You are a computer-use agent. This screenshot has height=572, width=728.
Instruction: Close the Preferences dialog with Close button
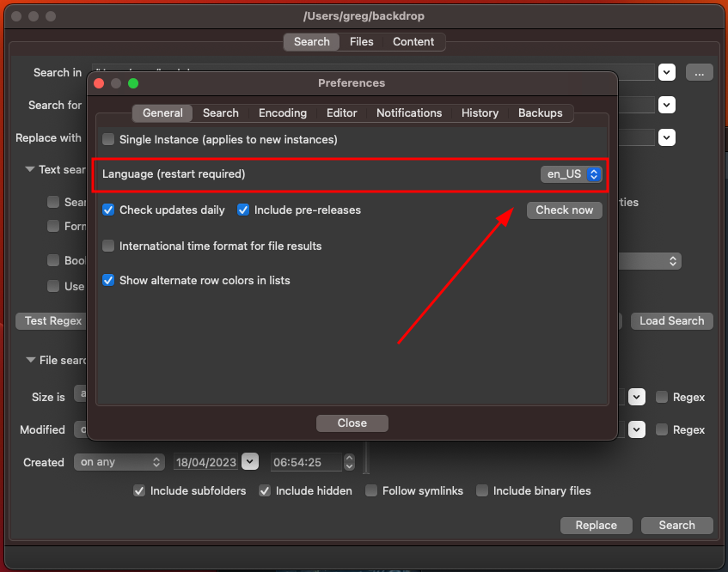352,423
